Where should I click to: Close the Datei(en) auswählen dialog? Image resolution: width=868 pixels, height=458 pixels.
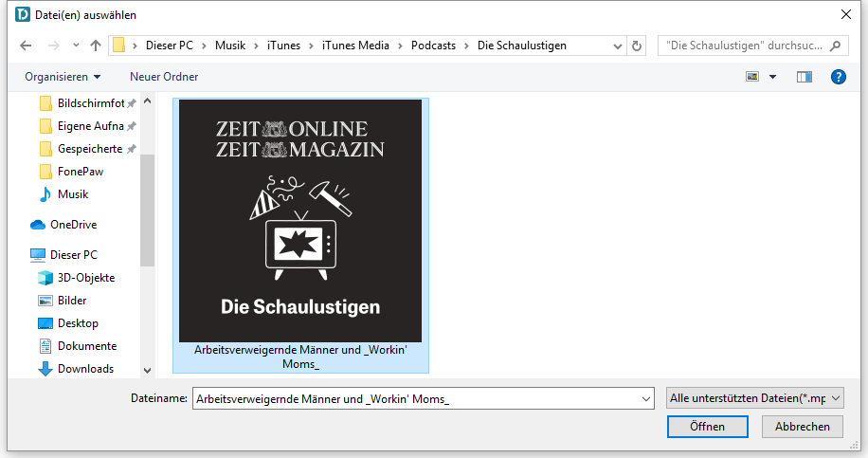coord(846,14)
